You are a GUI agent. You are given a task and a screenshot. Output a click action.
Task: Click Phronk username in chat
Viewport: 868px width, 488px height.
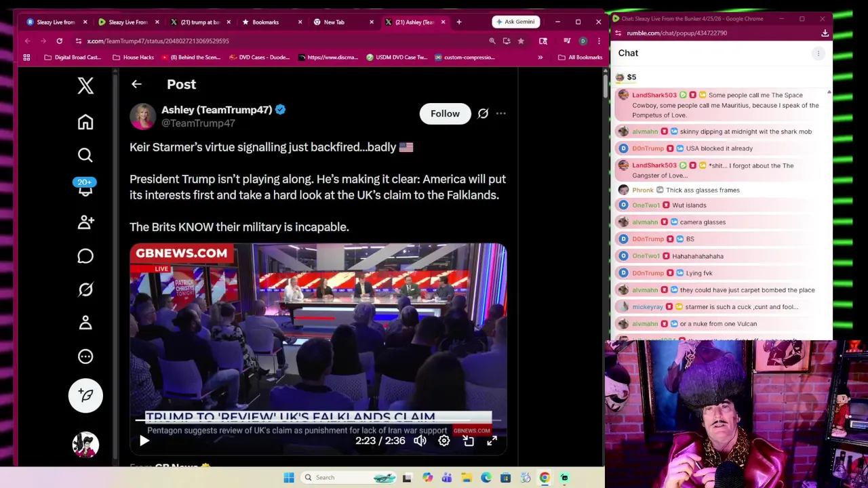point(643,190)
